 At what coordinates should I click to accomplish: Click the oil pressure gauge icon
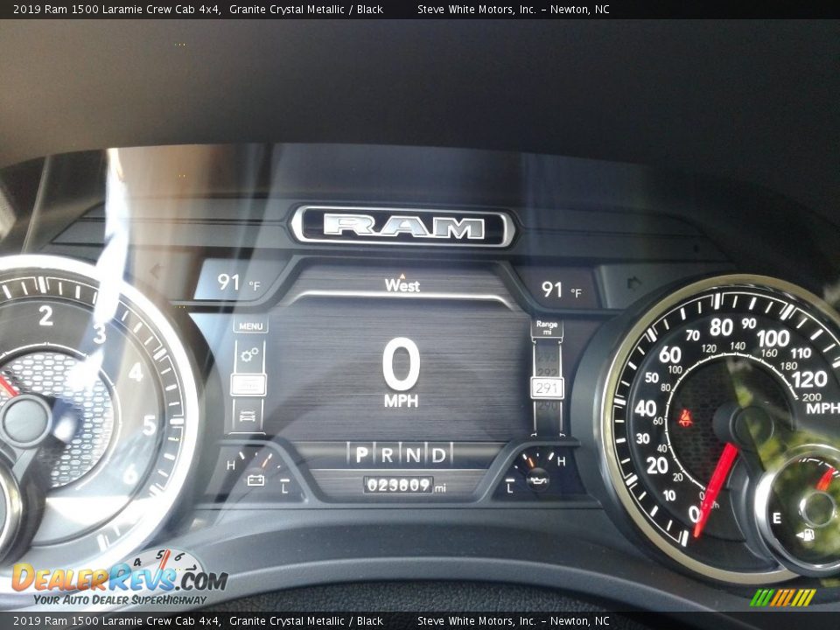(537, 479)
